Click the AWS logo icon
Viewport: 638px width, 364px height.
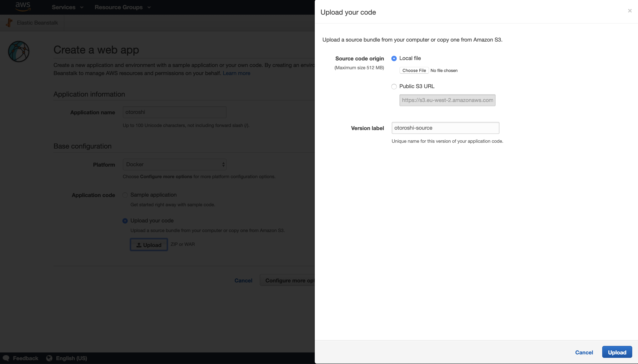tap(23, 7)
